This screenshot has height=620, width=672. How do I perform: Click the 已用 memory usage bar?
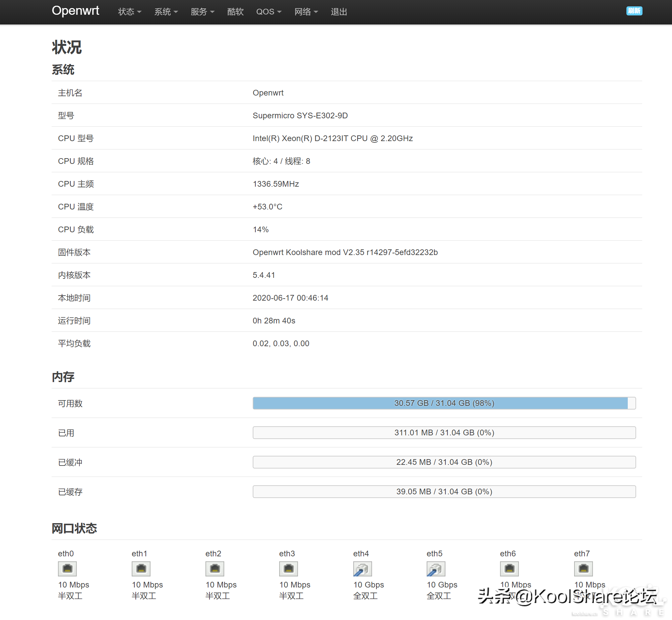pyautogui.click(x=444, y=432)
